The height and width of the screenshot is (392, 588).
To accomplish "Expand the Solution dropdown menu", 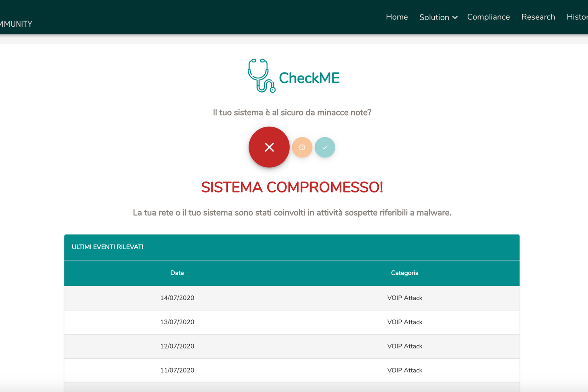I will tap(438, 17).
